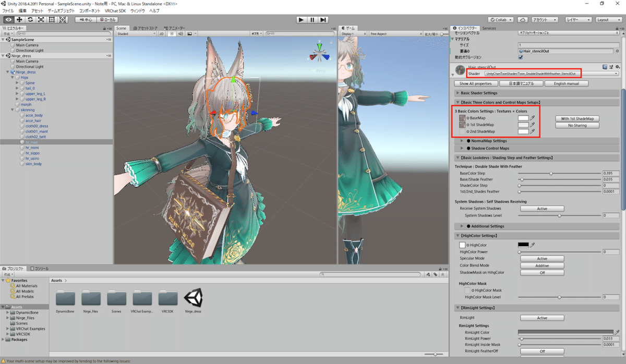Switch to the コンソール tab
626x364 pixels.
pos(40,269)
